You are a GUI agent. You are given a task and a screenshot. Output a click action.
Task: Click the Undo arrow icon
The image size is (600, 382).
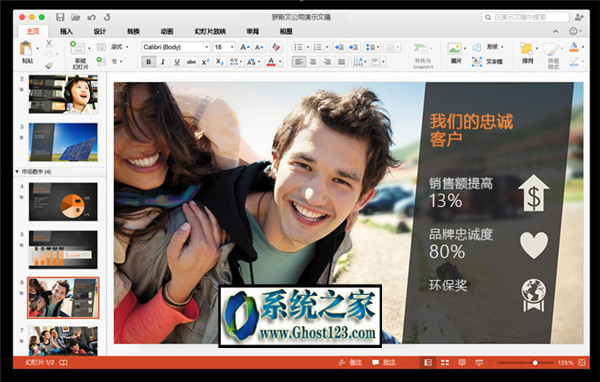[x=91, y=17]
